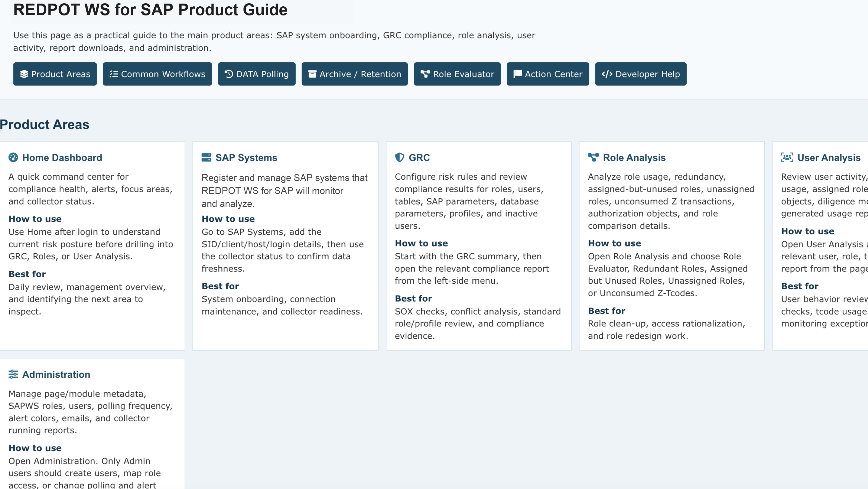Click the intro paragraph beginning 'Use this page'
This screenshot has height=489, width=868.
pos(274,41)
